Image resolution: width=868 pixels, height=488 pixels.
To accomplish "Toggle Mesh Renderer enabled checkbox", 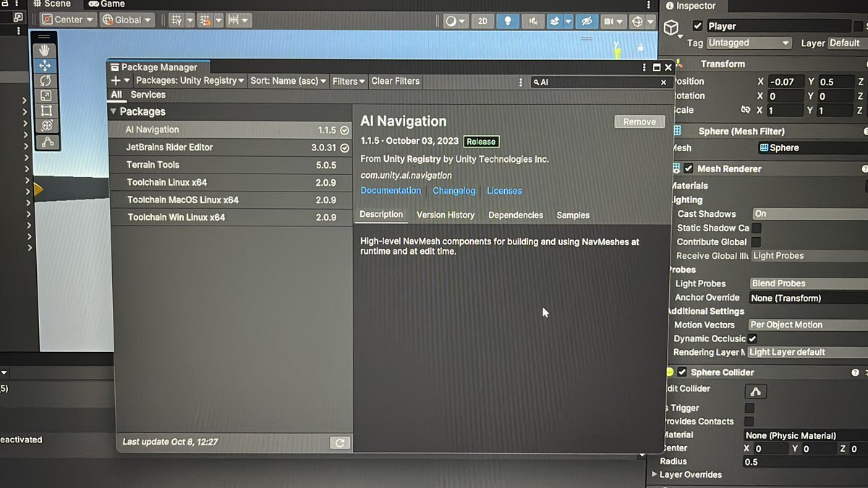I will pyautogui.click(x=689, y=168).
